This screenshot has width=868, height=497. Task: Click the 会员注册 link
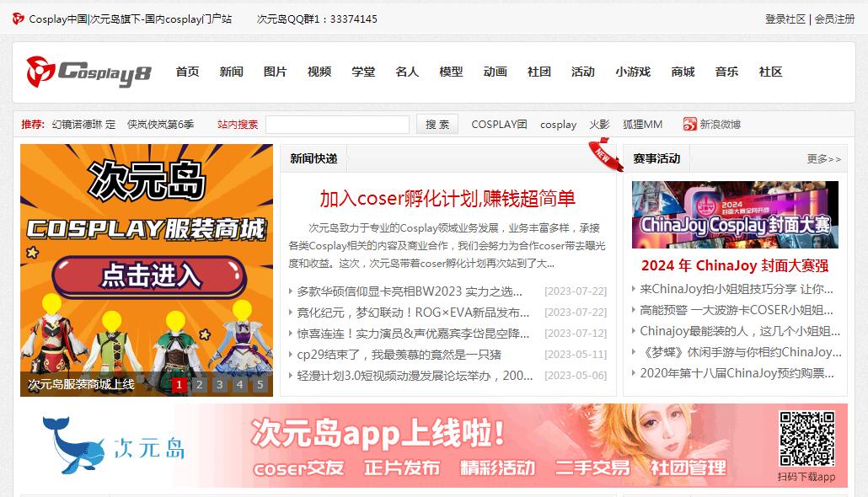click(x=835, y=19)
